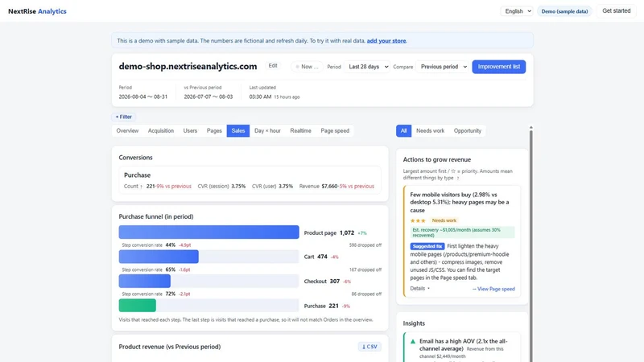Screen dimensions: 644x362
Task: Click the three-star priority rating
Action: [x=418, y=220]
